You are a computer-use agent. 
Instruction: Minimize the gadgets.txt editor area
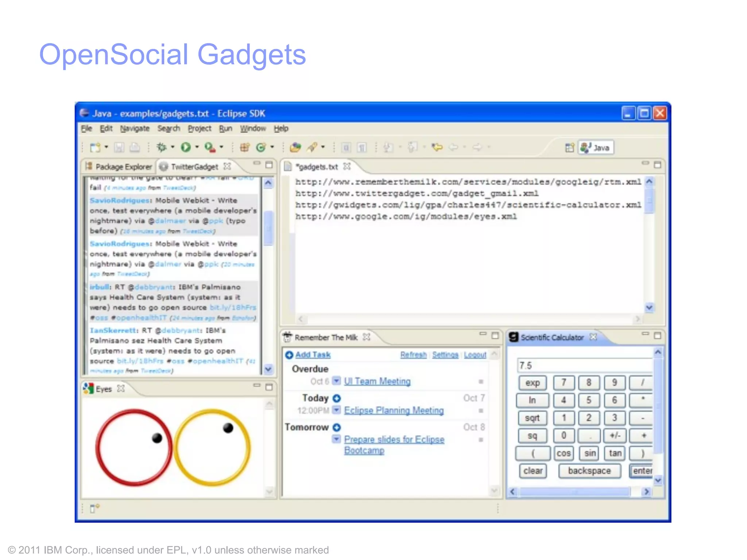645,163
